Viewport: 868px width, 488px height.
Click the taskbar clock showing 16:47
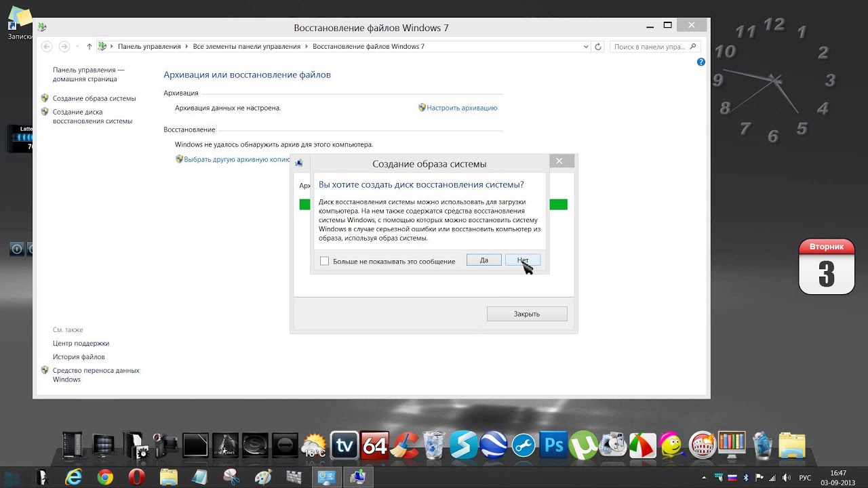pos(838,478)
